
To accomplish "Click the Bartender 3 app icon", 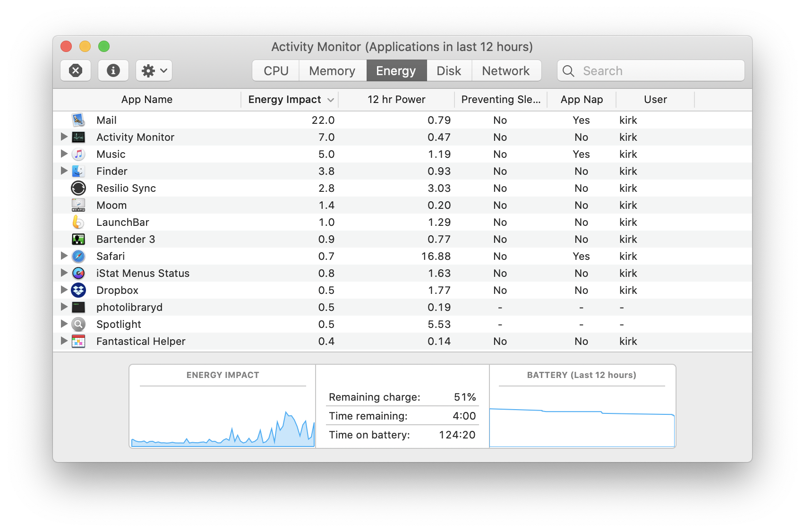I will [x=78, y=239].
